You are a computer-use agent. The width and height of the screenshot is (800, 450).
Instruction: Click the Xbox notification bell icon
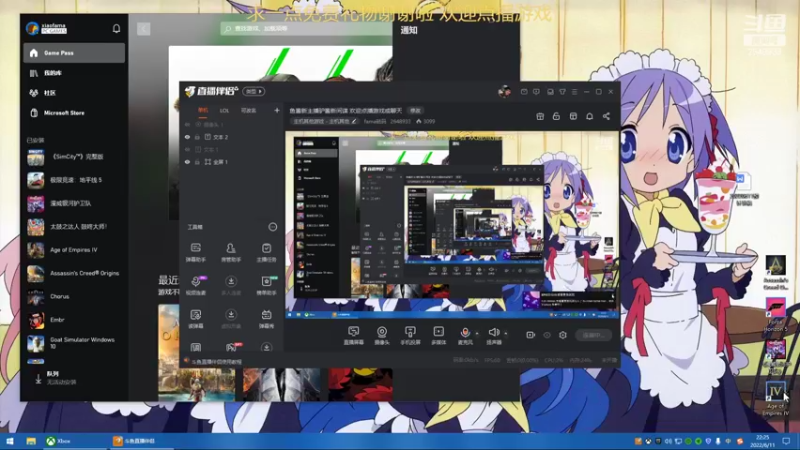click(116, 29)
